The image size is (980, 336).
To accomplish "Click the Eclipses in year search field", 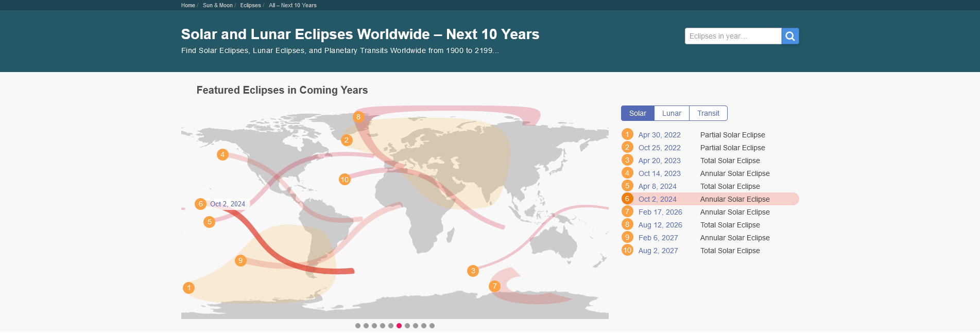I will click(732, 36).
